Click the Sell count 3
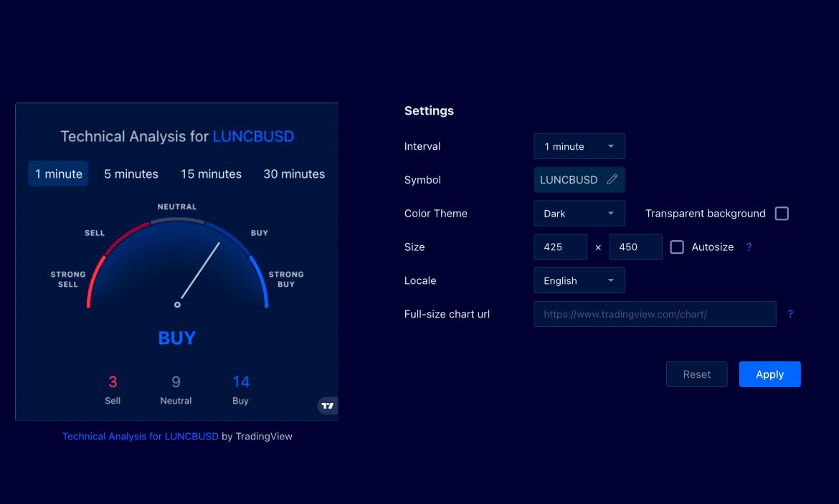Image resolution: width=839 pixels, height=504 pixels. (113, 382)
